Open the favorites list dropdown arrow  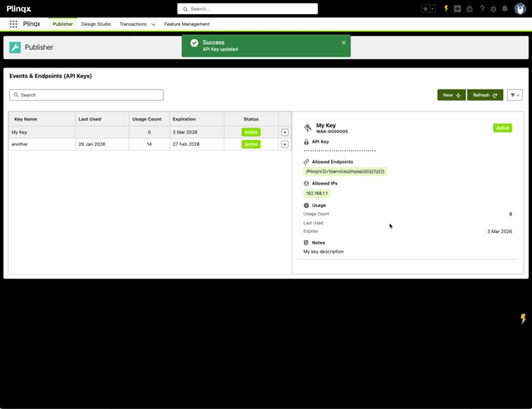[432, 9]
